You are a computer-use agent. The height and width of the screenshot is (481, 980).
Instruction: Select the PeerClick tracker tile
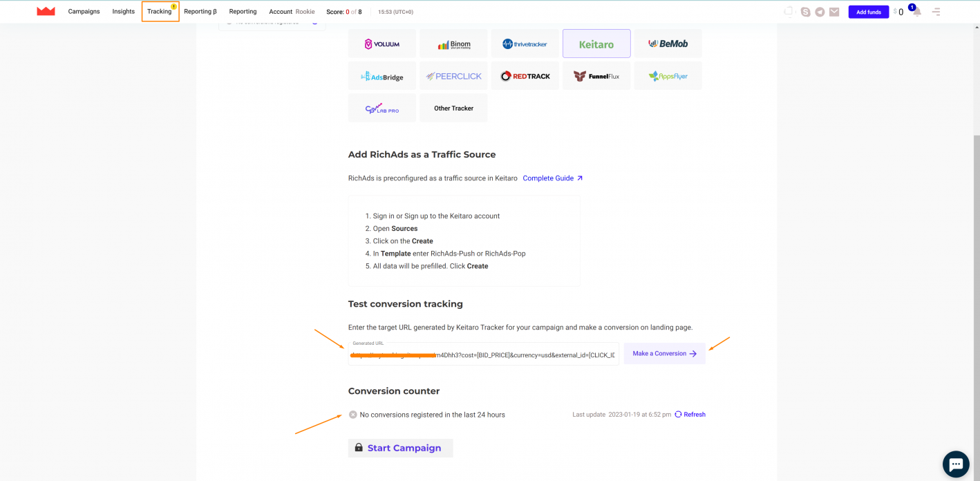pyautogui.click(x=453, y=76)
